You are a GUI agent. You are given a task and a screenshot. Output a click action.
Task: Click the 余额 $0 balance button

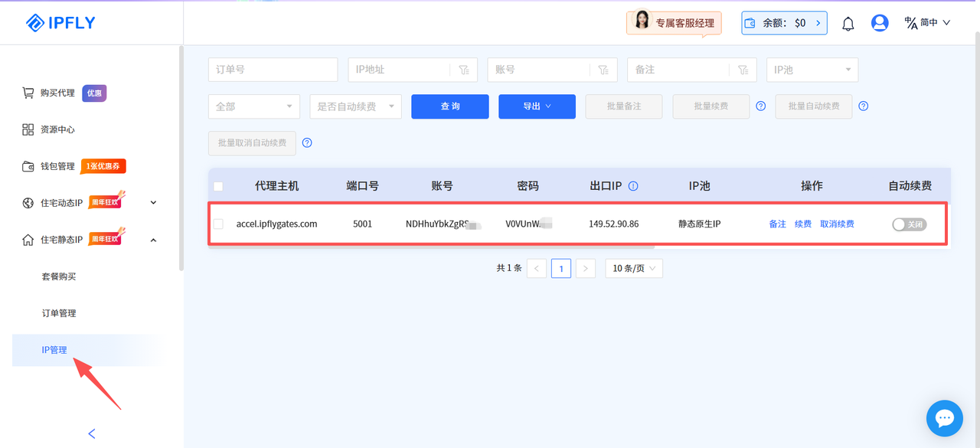pyautogui.click(x=784, y=23)
